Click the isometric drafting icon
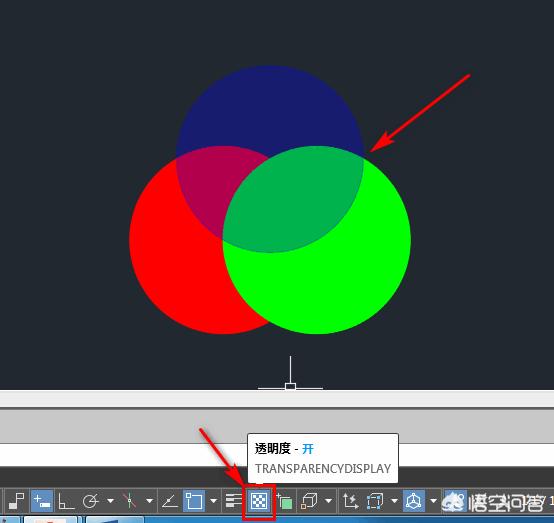The width and height of the screenshot is (554, 523). click(x=130, y=501)
